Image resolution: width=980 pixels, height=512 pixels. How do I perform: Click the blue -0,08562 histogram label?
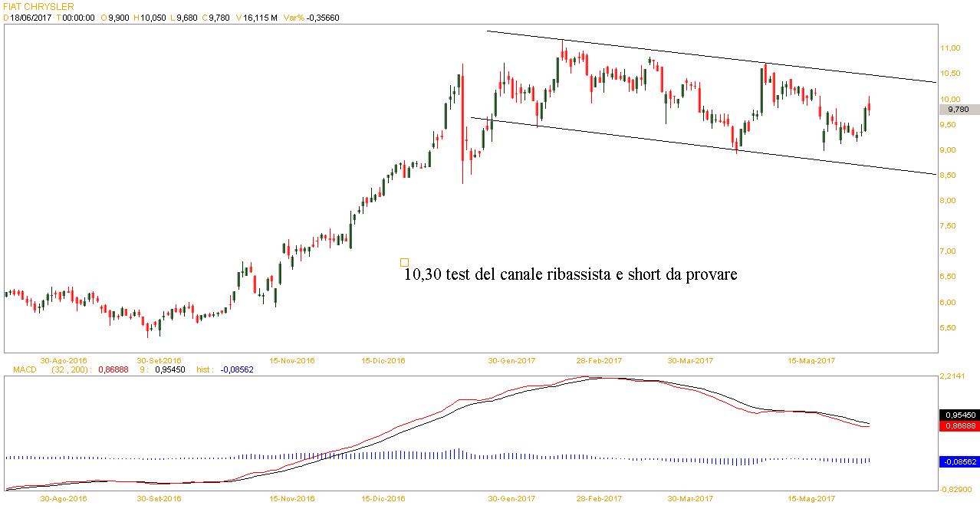(958, 461)
